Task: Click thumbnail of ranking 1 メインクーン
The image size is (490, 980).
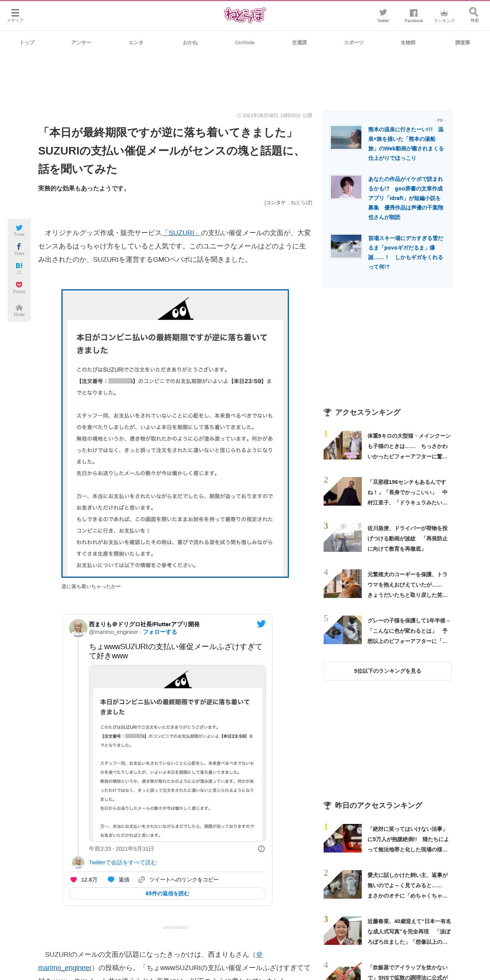Action: tap(343, 445)
